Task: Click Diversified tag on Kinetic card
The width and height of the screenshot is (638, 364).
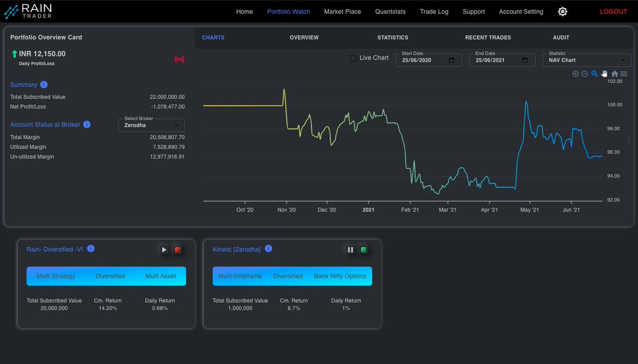Action: tap(288, 276)
